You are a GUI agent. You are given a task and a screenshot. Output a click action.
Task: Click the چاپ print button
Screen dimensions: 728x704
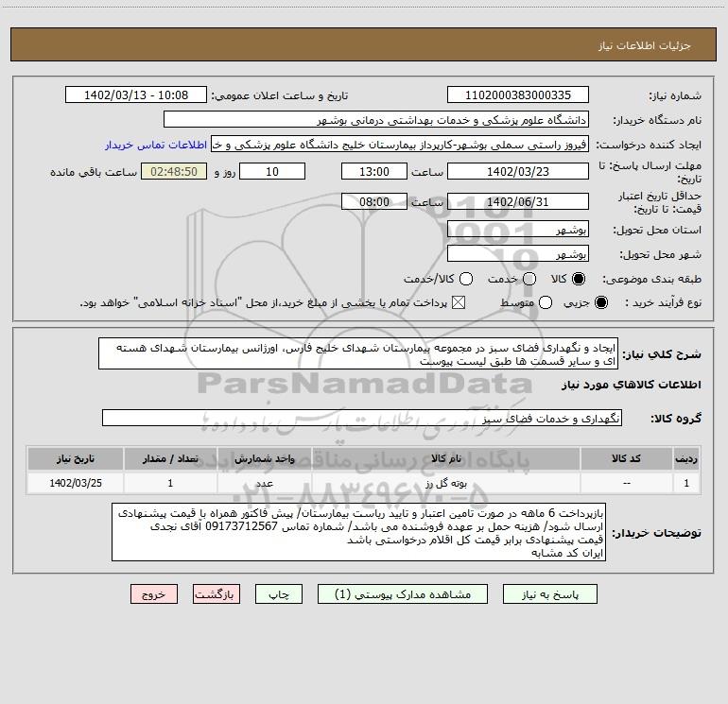point(279,594)
